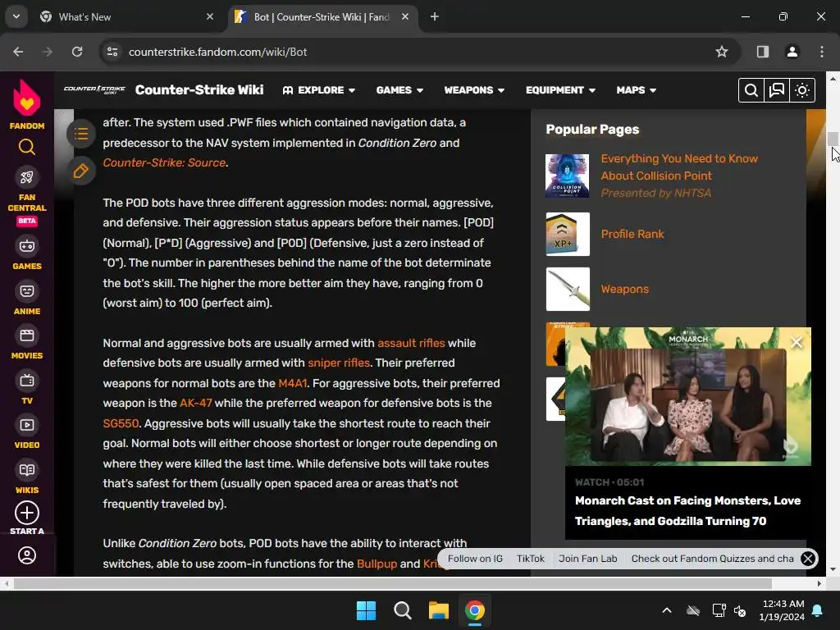Expand the Games dropdown menu

coord(399,90)
